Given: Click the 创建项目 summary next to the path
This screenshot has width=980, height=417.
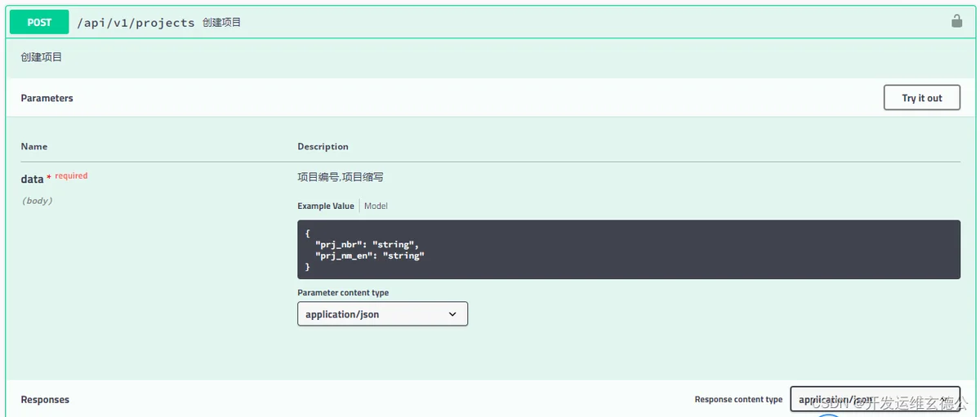Looking at the screenshot, I should pos(222,23).
